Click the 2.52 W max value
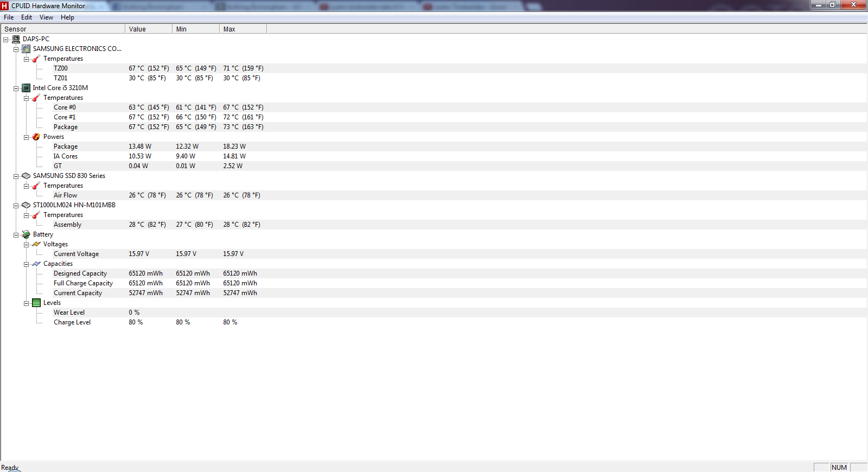The width and height of the screenshot is (868, 472). [x=233, y=166]
